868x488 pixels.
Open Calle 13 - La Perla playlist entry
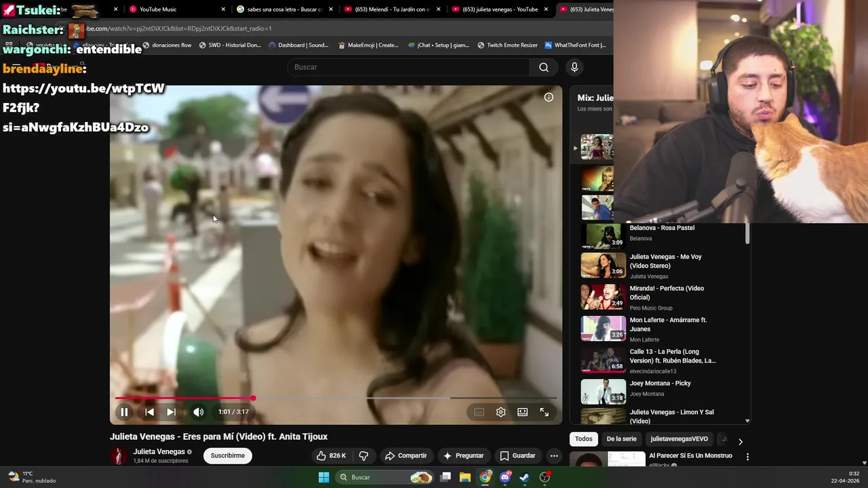pos(673,356)
